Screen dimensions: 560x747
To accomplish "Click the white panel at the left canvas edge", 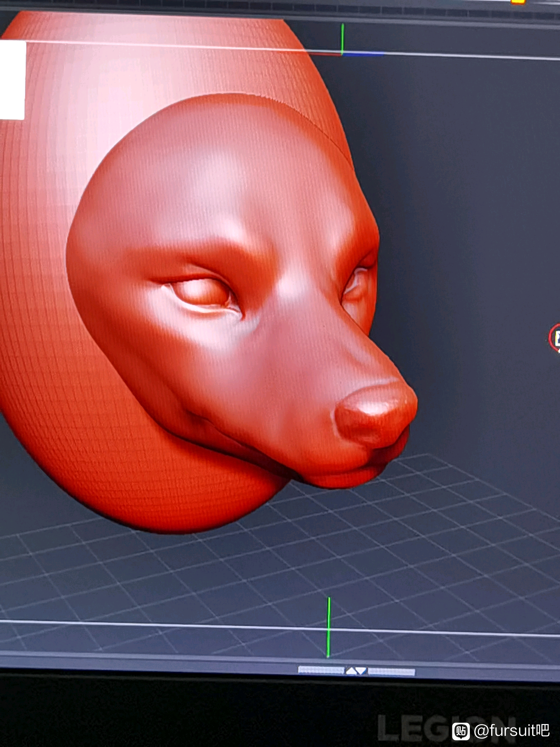I will pos(12,80).
